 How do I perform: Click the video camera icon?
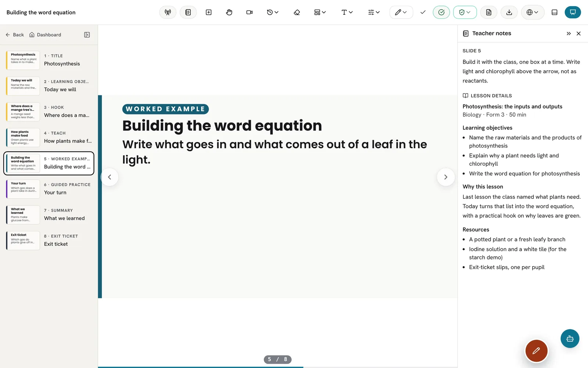click(x=250, y=12)
